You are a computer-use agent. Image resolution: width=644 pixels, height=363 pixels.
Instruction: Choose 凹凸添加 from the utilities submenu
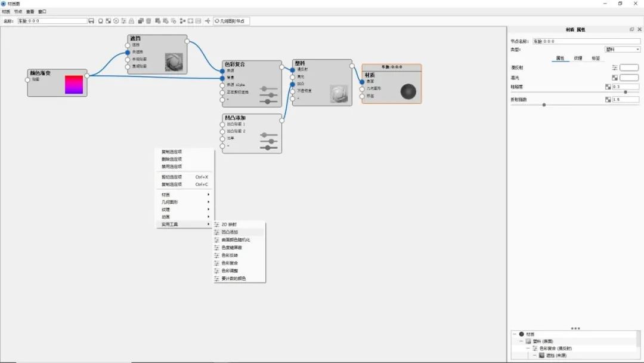(x=233, y=233)
